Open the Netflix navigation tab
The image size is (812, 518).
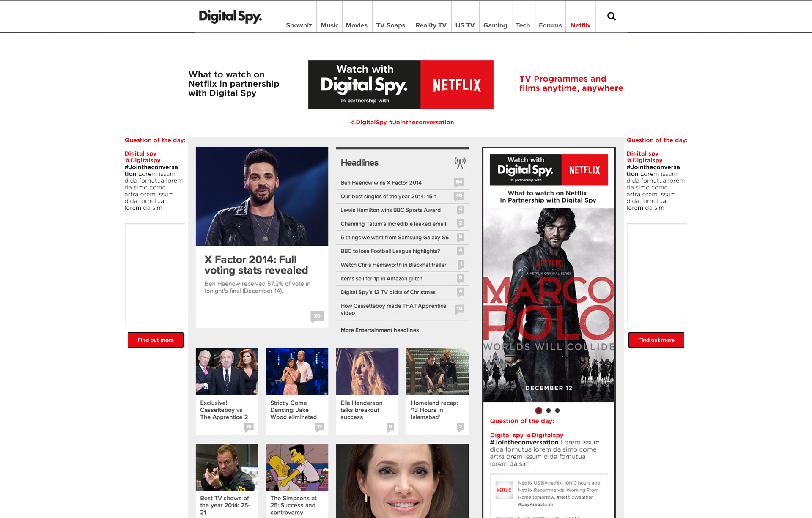tap(580, 25)
